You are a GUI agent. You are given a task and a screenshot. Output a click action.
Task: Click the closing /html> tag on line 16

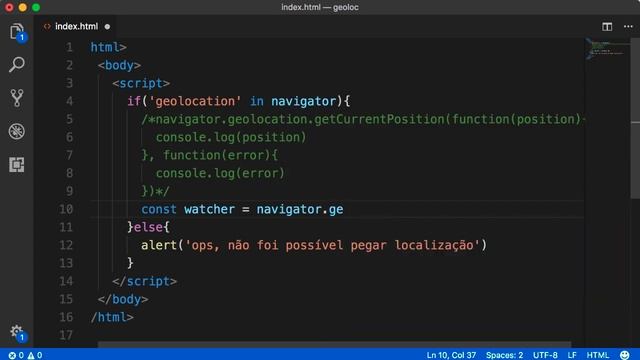coord(112,317)
